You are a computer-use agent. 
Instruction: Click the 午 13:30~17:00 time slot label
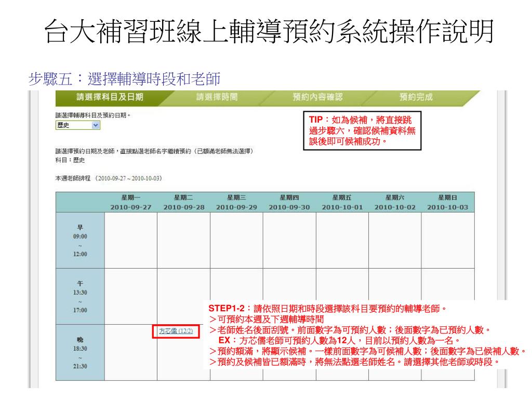tap(80, 297)
